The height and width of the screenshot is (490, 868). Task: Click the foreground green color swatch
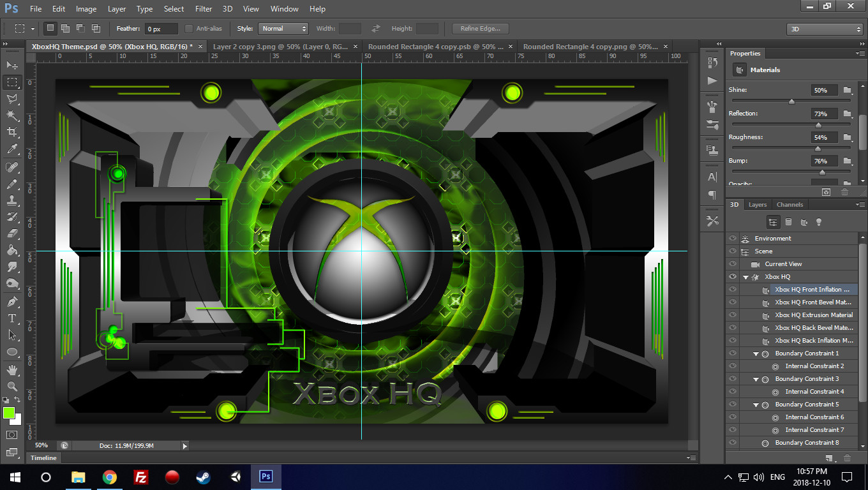tap(9, 413)
